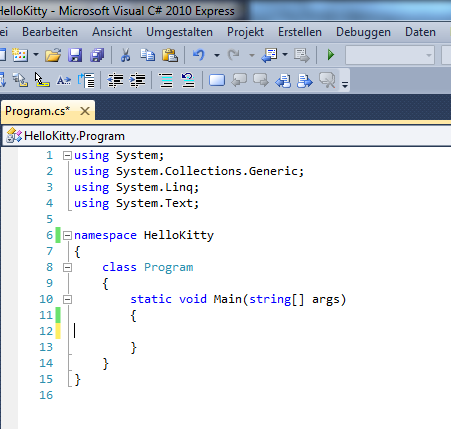Open the Projekt menu
Viewport: 451px width, 429px height.
click(x=245, y=32)
